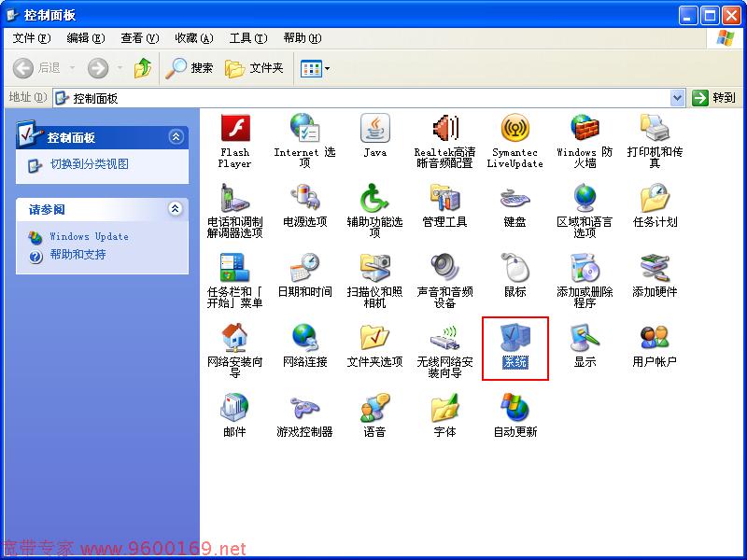Open the 文件(F) menu
This screenshot has height=560, width=747.
tap(32, 38)
